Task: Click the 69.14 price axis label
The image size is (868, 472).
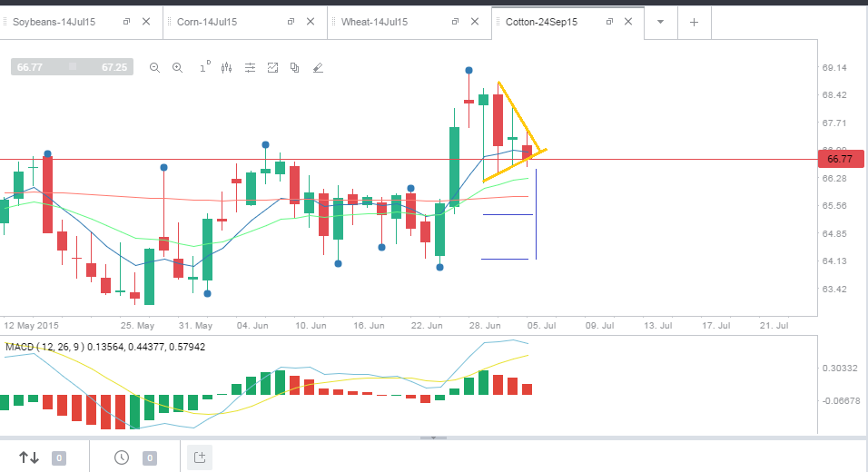Action: pos(834,68)
